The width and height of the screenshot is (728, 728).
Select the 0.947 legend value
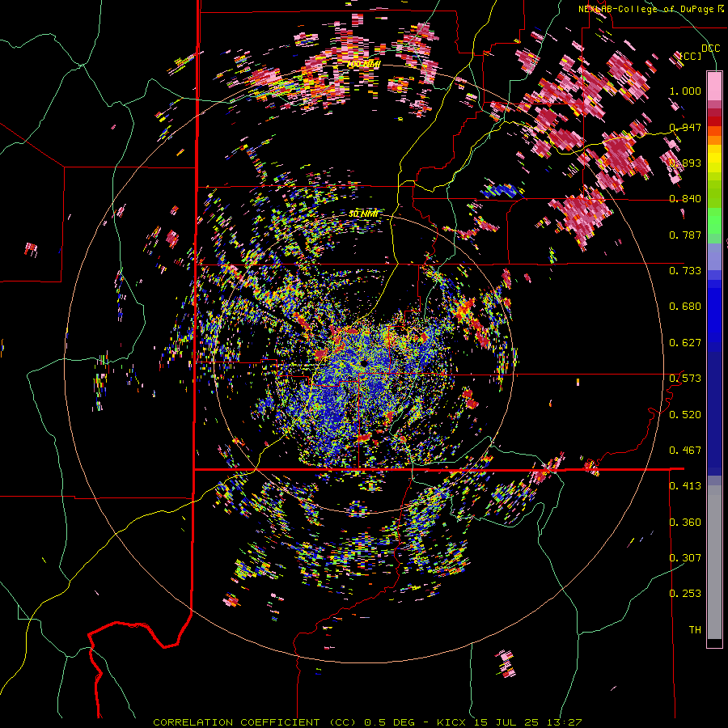tap(685, 127)
